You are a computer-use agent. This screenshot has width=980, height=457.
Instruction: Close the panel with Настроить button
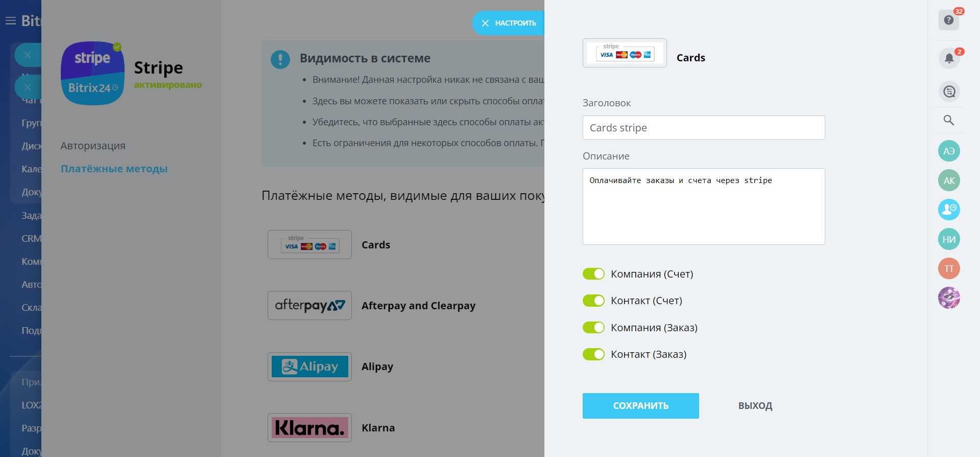508,23
